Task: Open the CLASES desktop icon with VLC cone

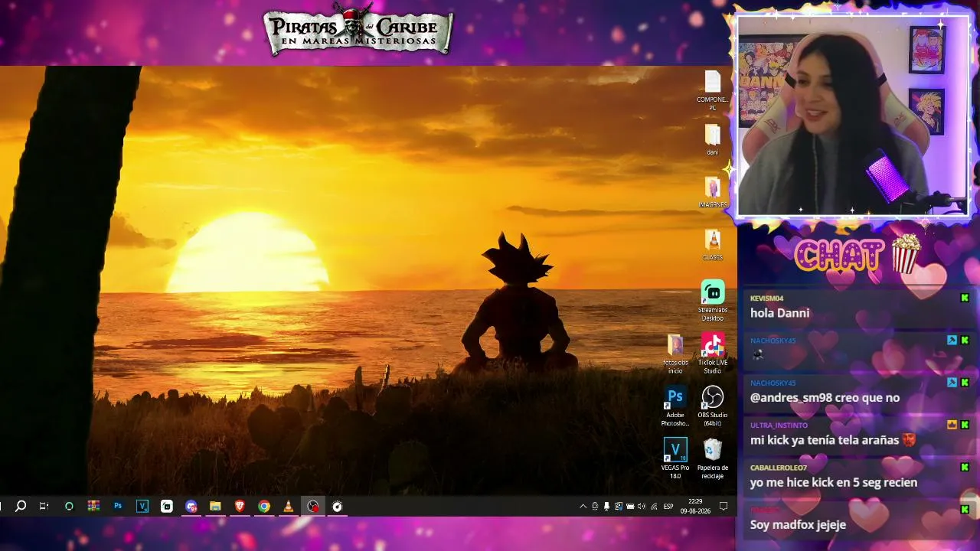Action: [x=712, y=245]
